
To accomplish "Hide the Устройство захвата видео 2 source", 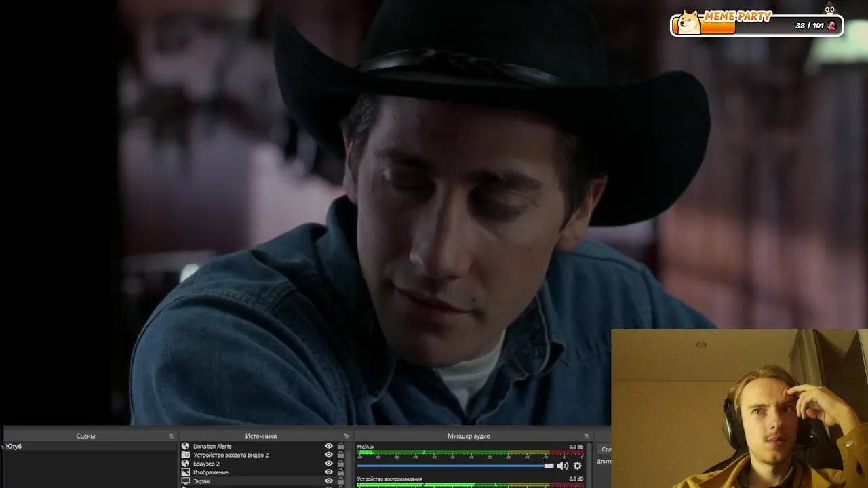I will [x=329, y=455].
